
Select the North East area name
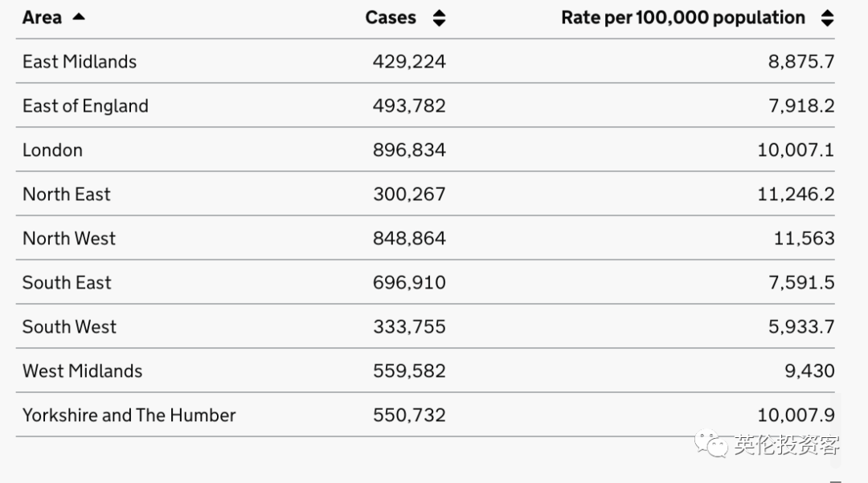coord(67,194)
